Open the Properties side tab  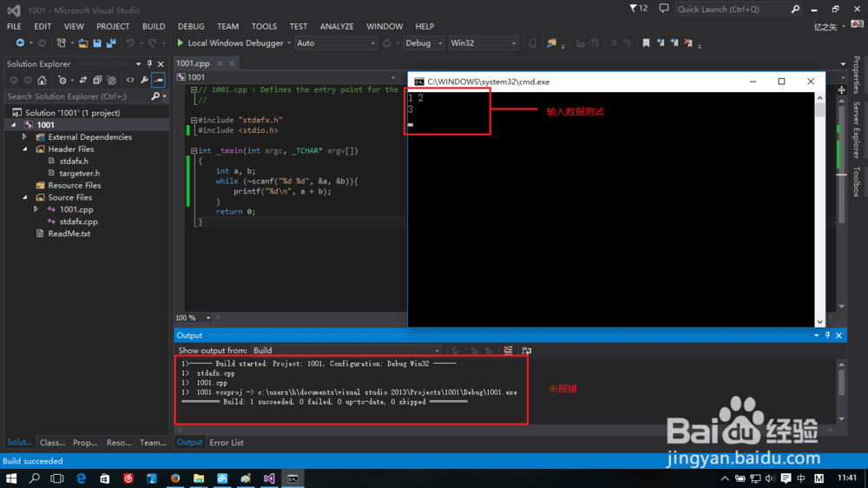[857, 75]
